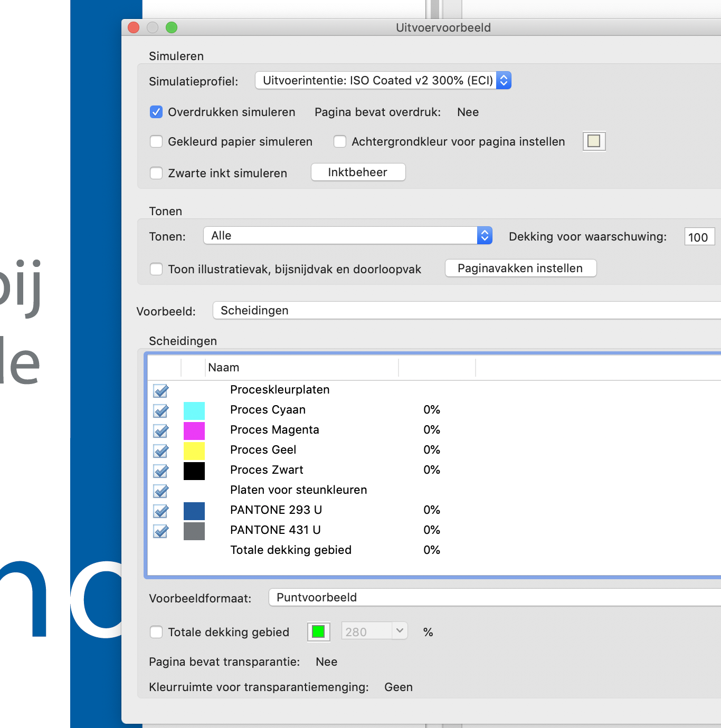Enable Zwarte inkt simuleren
This screenshot has height=728, width=721.
tap(156, 173)
